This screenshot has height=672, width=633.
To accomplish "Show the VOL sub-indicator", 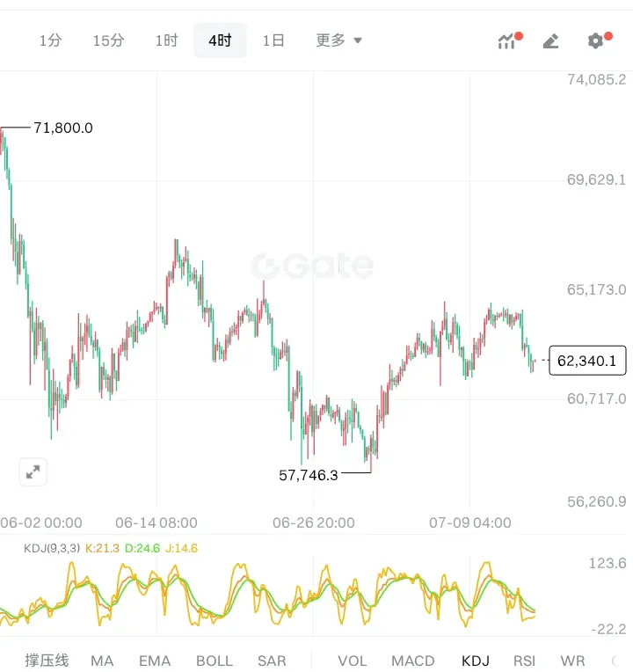I will point(352,661).
